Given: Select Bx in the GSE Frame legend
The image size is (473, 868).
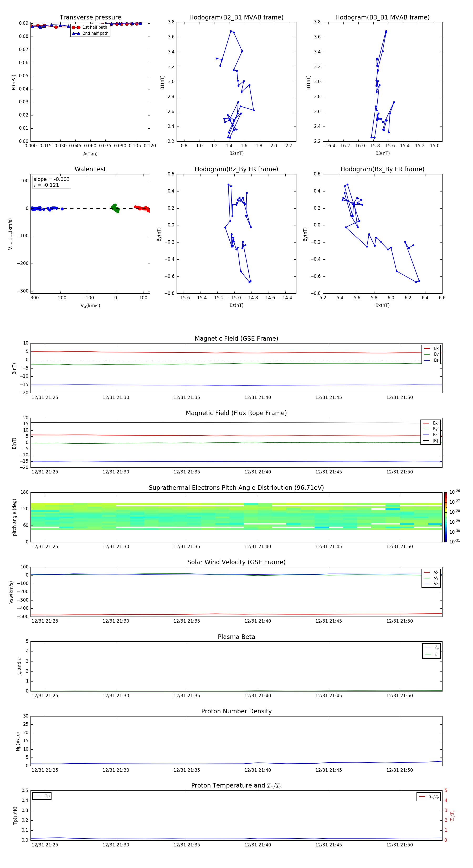Looking at the screenshot, I should (431, 349).
